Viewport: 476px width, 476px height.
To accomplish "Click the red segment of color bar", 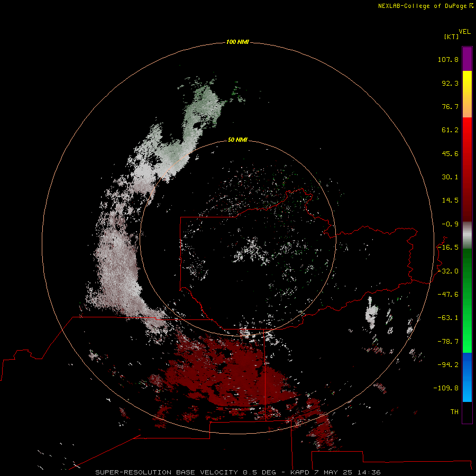I will click(467, 169).
